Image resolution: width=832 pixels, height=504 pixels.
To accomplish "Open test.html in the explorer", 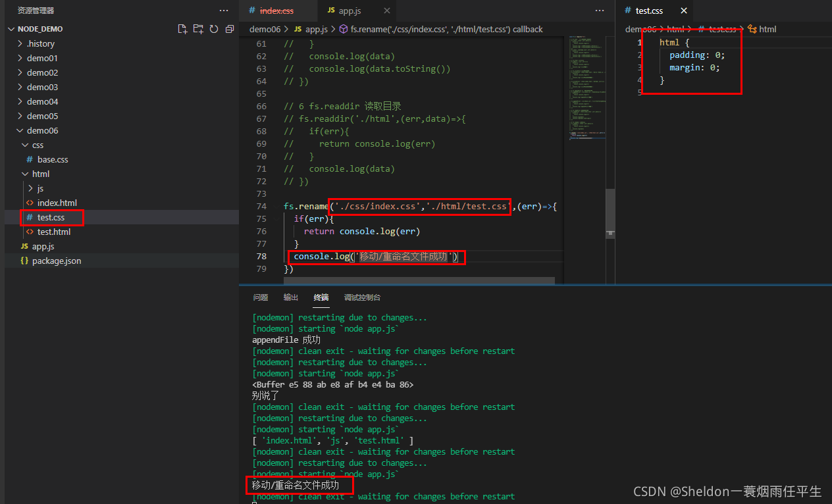I will [122, 232].
